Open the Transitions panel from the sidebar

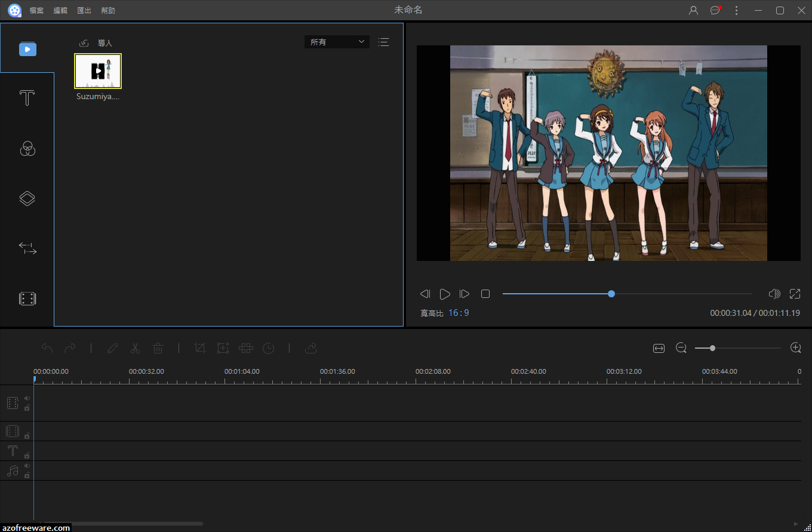pyautogui.click(x=27, y=248)
